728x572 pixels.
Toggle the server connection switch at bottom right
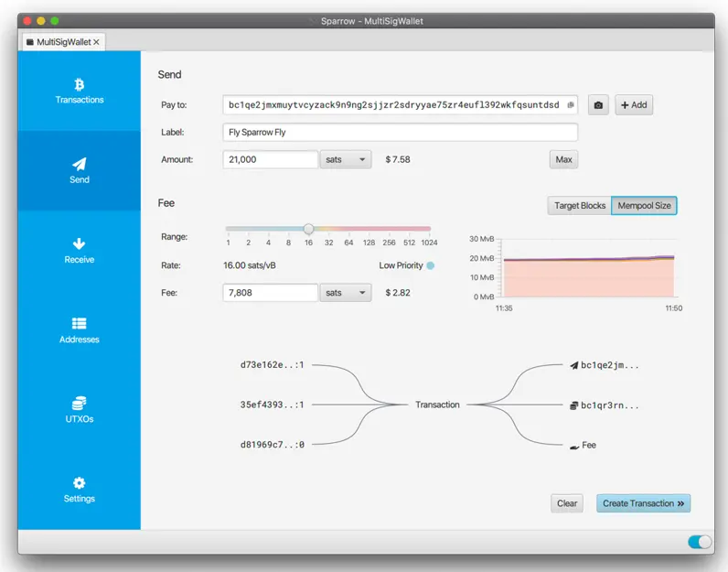pos(700,542)
